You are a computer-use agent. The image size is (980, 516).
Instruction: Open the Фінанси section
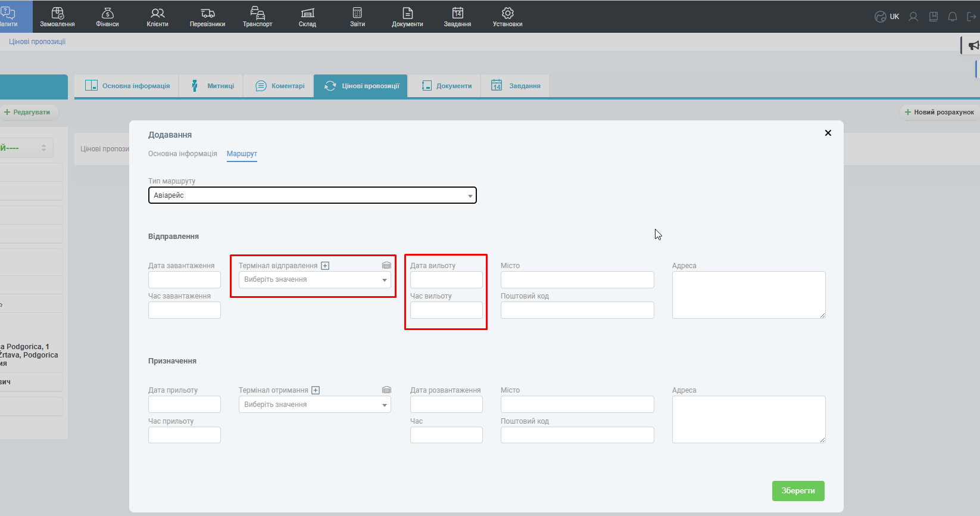107,17
